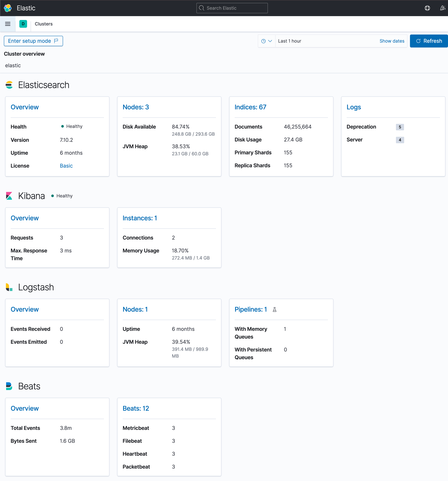This screenshot has width=448, height=481.
Task: Click the green D space avatar
Action: point(23,24)
